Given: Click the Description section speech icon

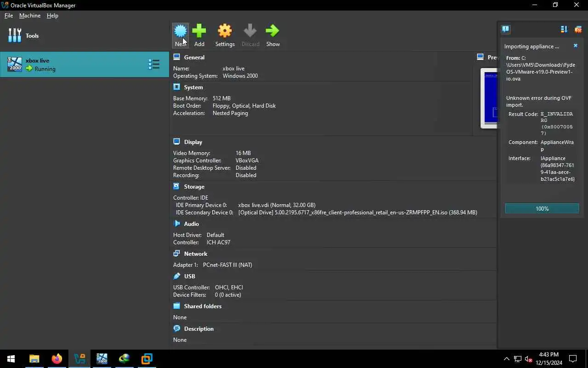Looking at the screenshot, I should coord(176,328).
